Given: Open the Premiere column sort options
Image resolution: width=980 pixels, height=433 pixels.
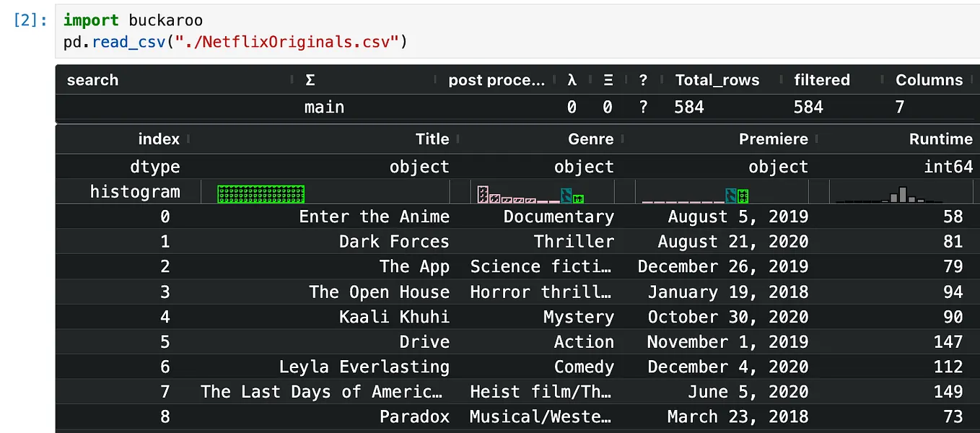Looking at the screenshot, I should [x=818, y=139].
